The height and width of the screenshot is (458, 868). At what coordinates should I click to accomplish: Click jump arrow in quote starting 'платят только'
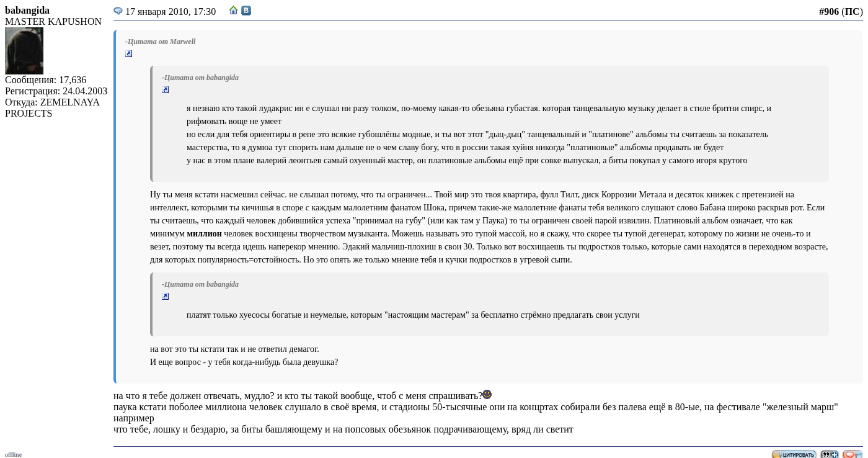tap(166, 297)
